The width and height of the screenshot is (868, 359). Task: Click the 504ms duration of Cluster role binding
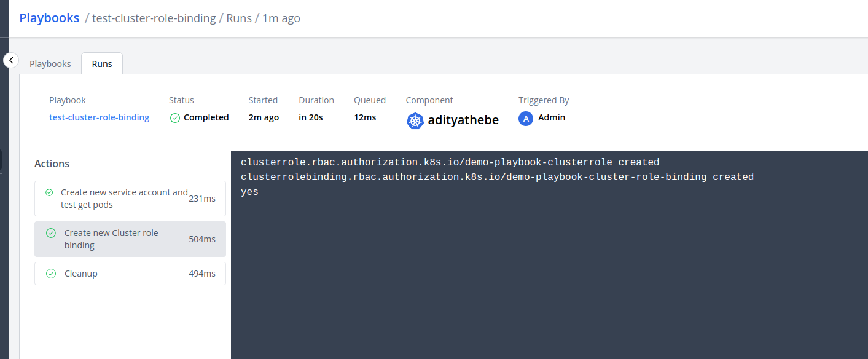(202, 239)
